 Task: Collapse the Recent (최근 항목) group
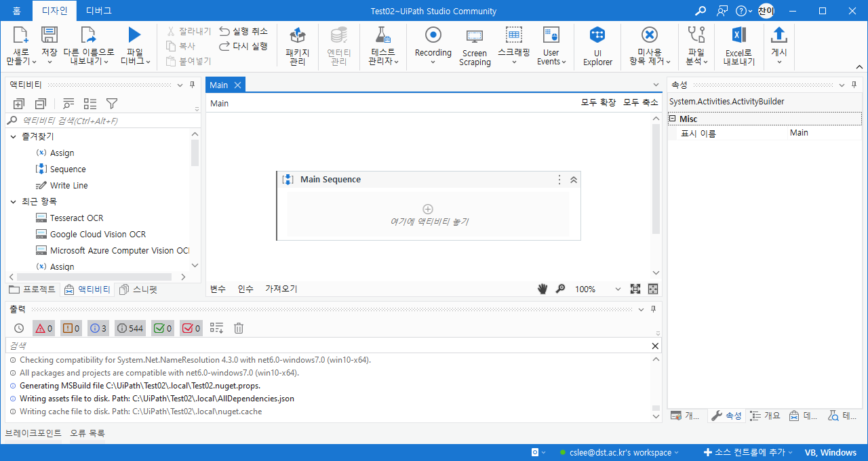[13, 201]
